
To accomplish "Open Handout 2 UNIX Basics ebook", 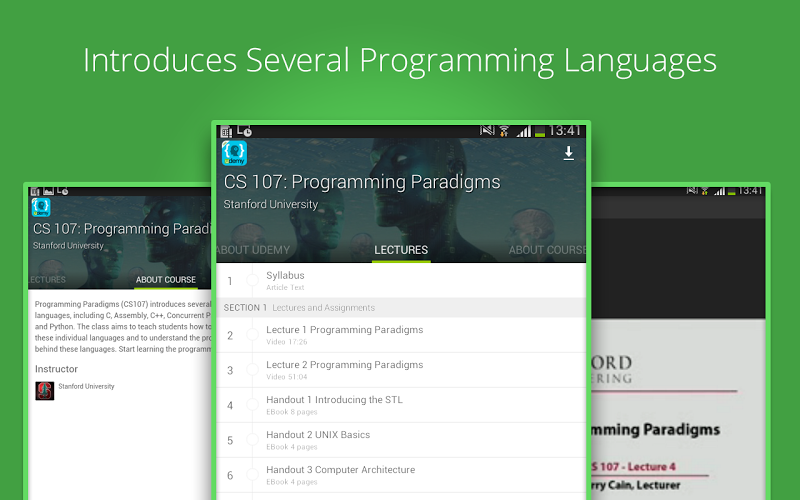I will (x=401, y=440).
